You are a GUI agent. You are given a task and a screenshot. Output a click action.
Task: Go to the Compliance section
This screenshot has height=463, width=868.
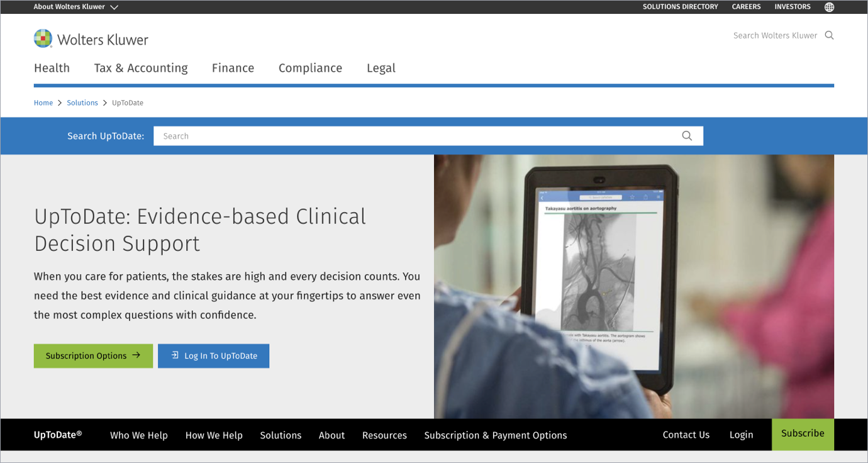310,68
